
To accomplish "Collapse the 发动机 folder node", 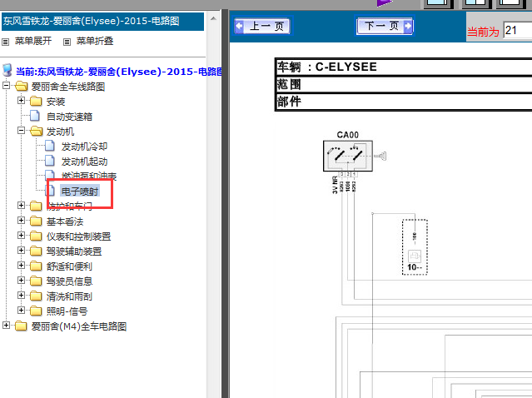I will 21,130.
